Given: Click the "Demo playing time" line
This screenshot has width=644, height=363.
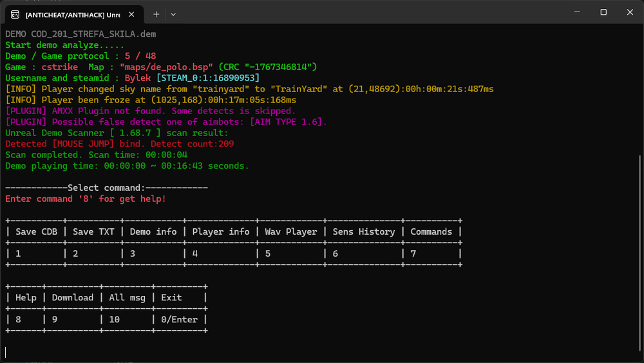Looking at the screenshot, I should 127,166.
